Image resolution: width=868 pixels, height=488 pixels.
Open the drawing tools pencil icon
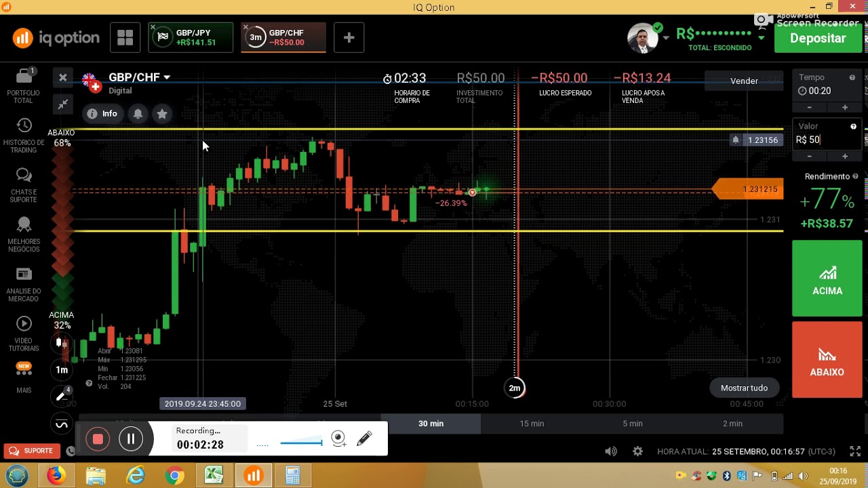pos(62,396)
